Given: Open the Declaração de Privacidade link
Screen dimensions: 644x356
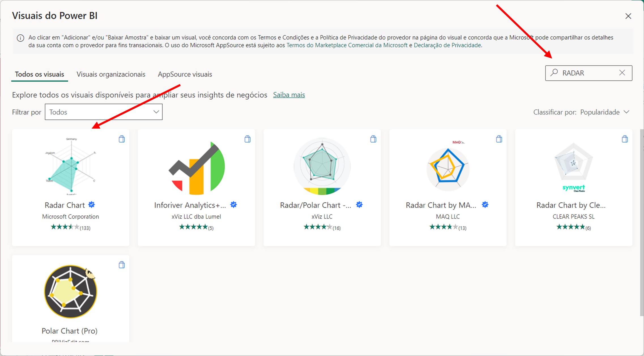Looking at the screenshot, I should click(447, 45).
